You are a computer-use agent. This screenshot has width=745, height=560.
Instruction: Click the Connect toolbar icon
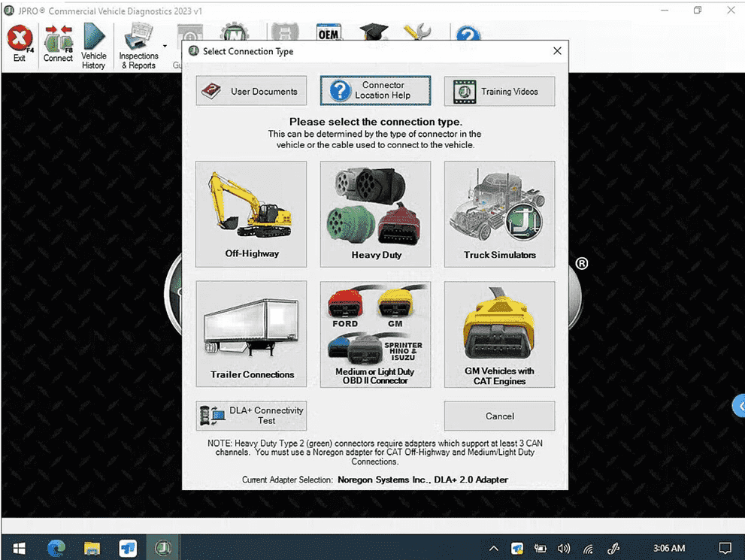[x=58, y=44]
